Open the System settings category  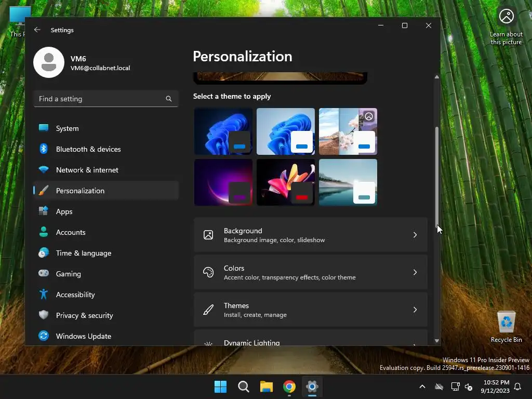(x=106, y=128)
